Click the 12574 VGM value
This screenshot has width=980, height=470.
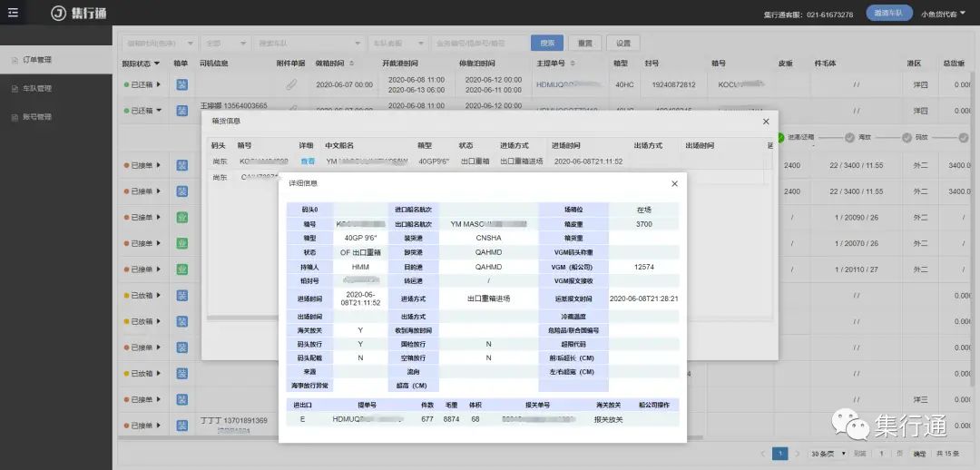click(643, 267)
